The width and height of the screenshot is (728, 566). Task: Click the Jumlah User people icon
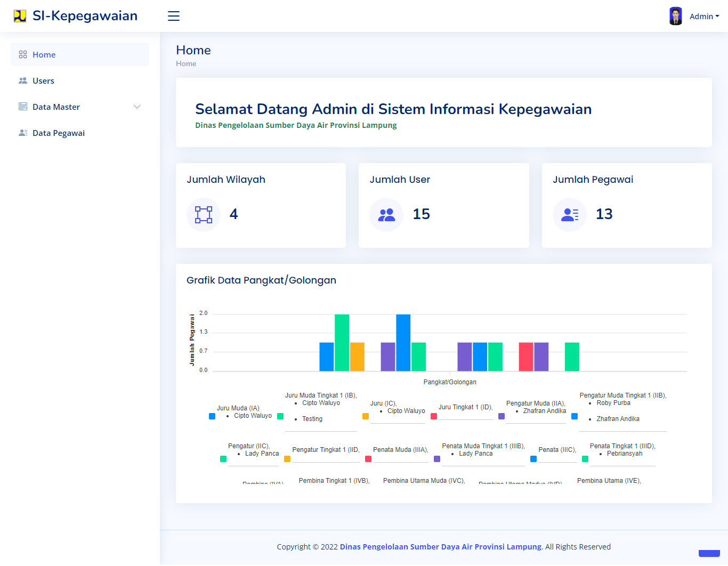pos(386,214)
